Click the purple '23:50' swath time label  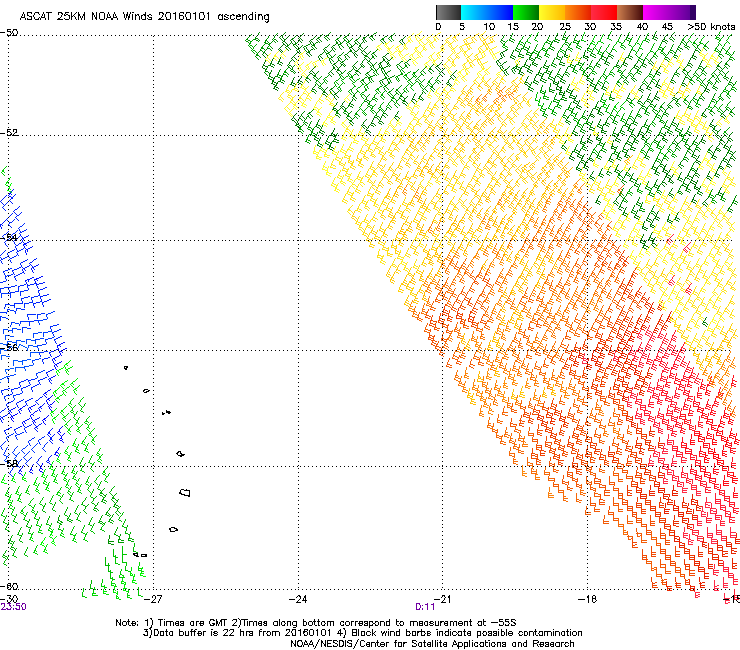coord(13,607)
